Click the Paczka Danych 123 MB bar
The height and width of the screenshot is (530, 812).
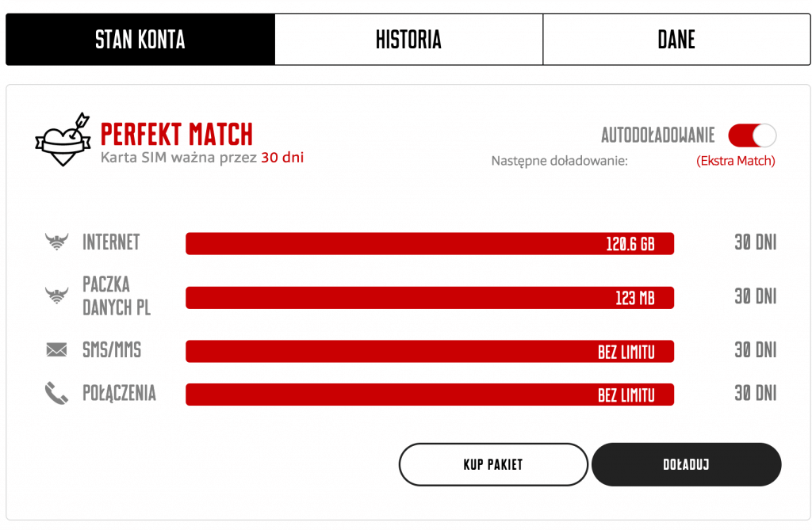tap(429, 298)
